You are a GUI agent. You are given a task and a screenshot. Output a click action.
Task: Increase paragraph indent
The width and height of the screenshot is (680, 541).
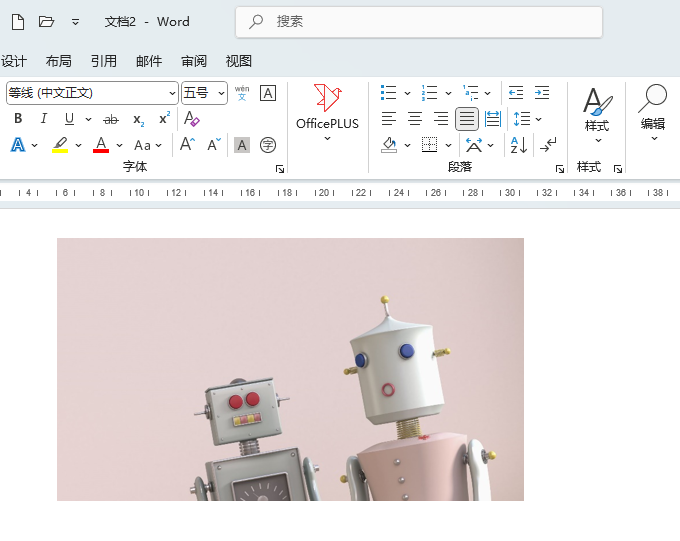pos(542,93)
